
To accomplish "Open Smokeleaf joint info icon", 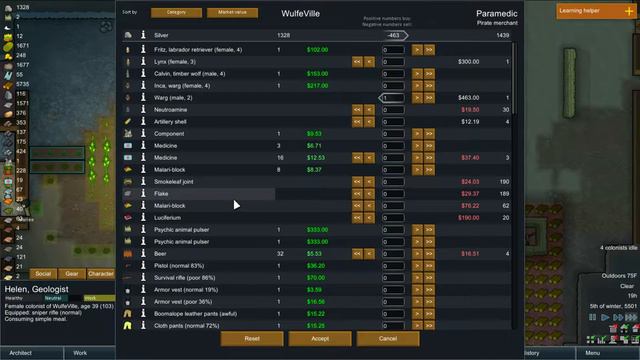I will 143,182.
